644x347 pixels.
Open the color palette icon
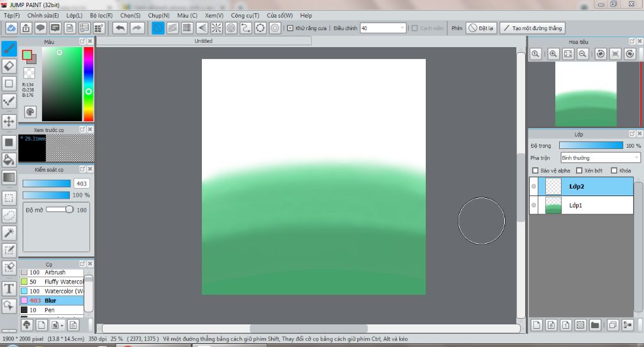pos(30,112)
